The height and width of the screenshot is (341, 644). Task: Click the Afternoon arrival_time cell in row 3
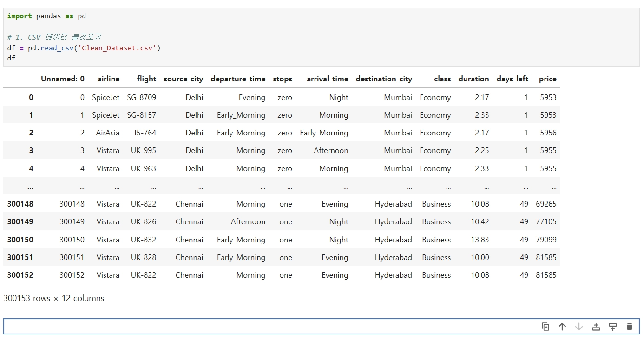click(x=331, y=151)
